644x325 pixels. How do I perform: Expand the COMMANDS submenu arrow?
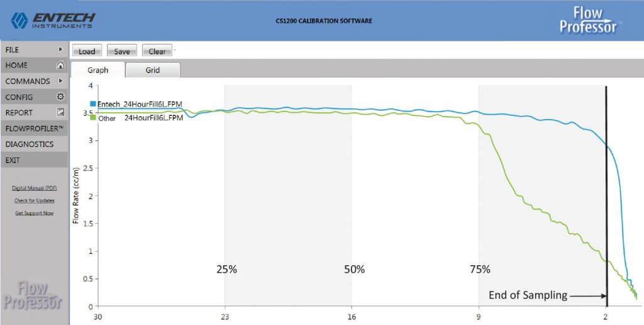60,81
